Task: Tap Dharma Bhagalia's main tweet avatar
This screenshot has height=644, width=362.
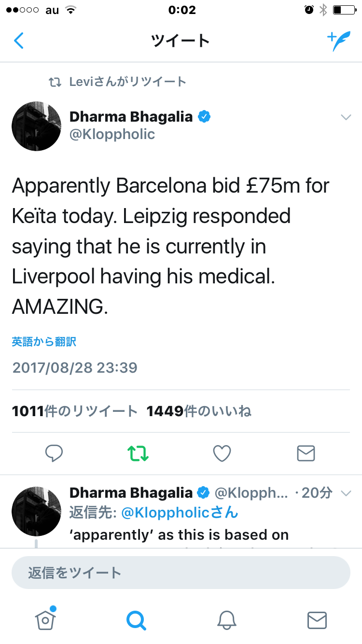Action: 36,126
